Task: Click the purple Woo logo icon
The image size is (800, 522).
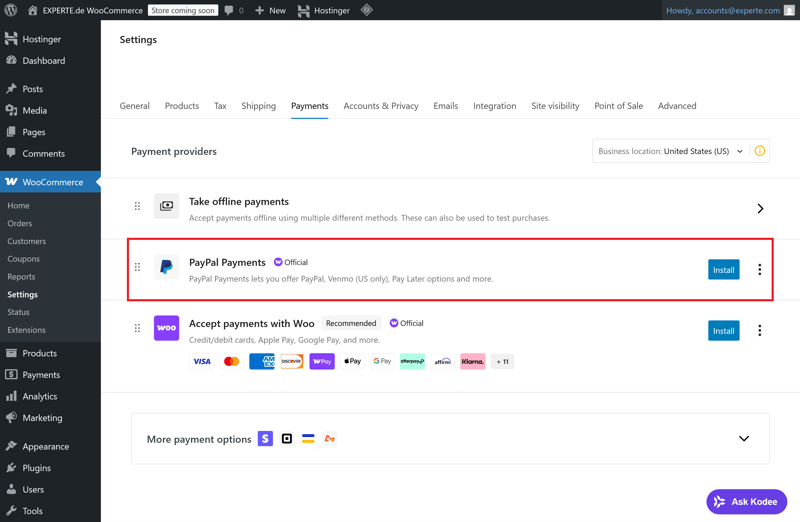Action: point(166,328)
